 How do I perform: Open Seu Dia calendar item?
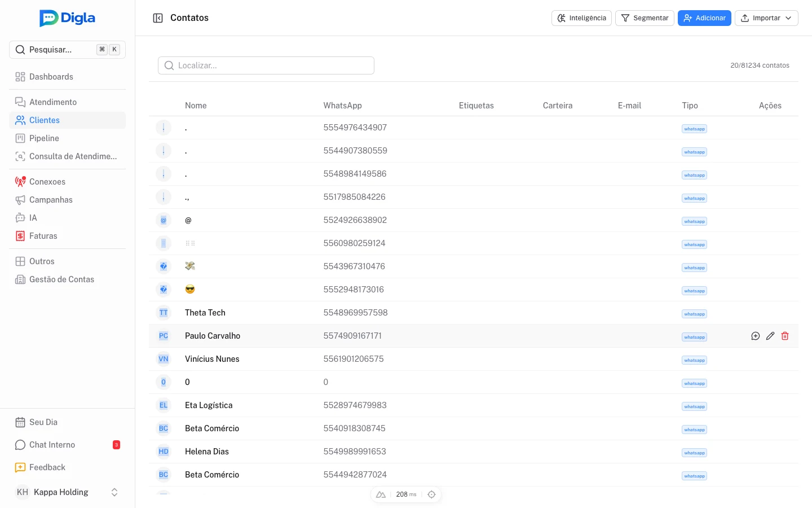(67, 422)
